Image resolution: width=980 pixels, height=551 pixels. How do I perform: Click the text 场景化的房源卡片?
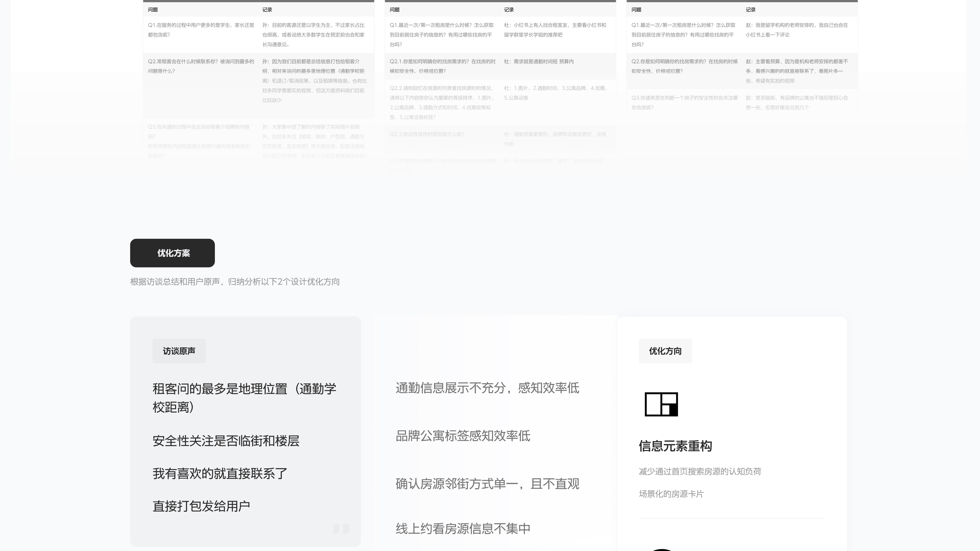point(671,494)
